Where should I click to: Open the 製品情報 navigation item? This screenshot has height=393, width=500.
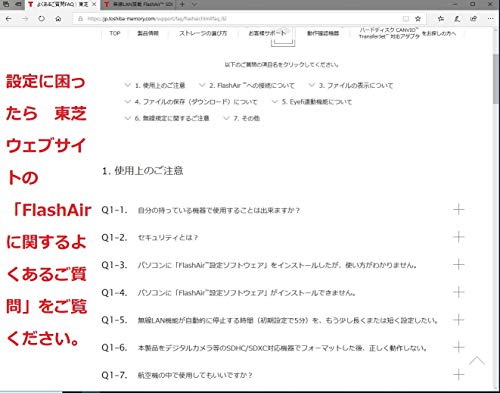pos(148,33)
